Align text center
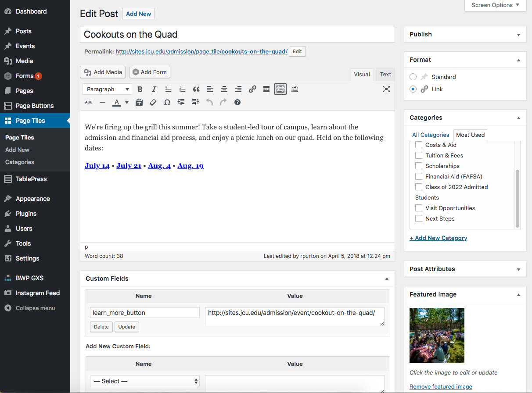532x393 pixels. 224,89
